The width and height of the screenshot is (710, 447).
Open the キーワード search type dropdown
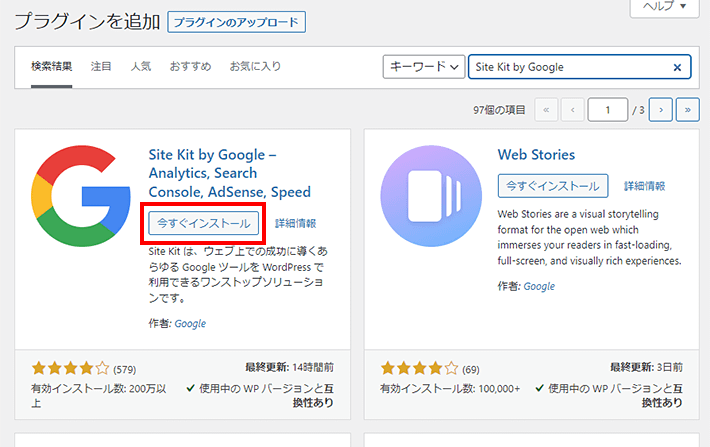pyautogui.click(x=424, y=67)
